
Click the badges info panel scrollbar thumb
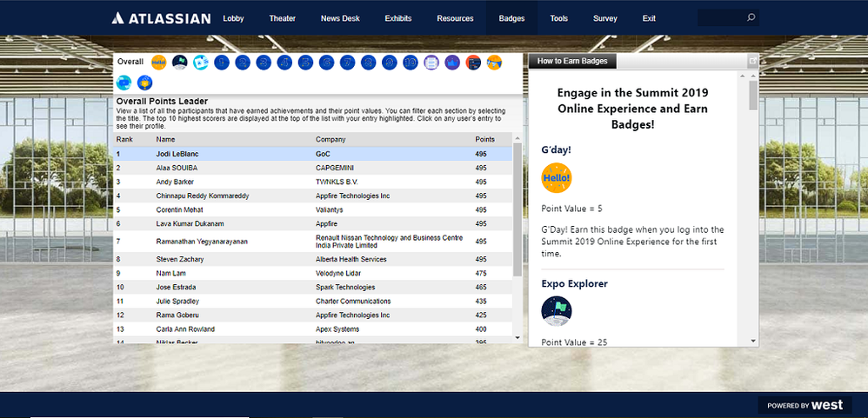(x=753, y=95)
